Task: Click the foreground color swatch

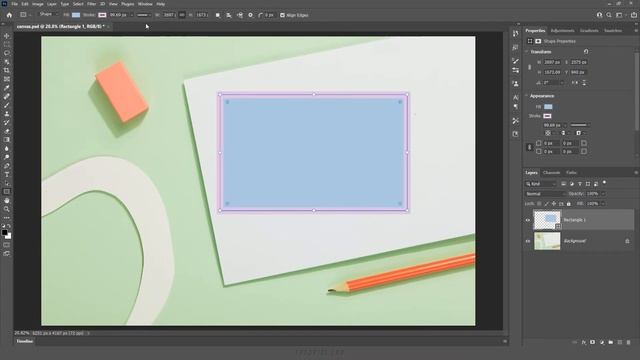Action: tap(4, 232)
